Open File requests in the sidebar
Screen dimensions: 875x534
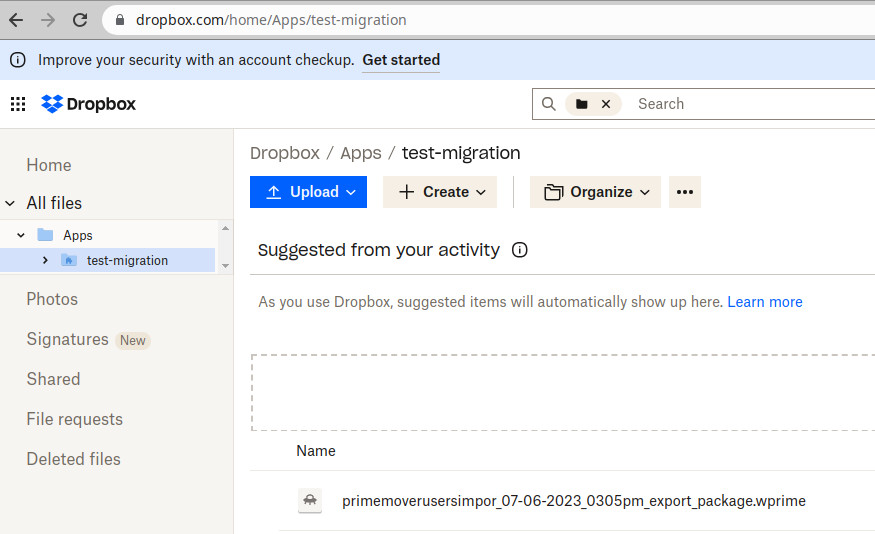tap(75, 420)
